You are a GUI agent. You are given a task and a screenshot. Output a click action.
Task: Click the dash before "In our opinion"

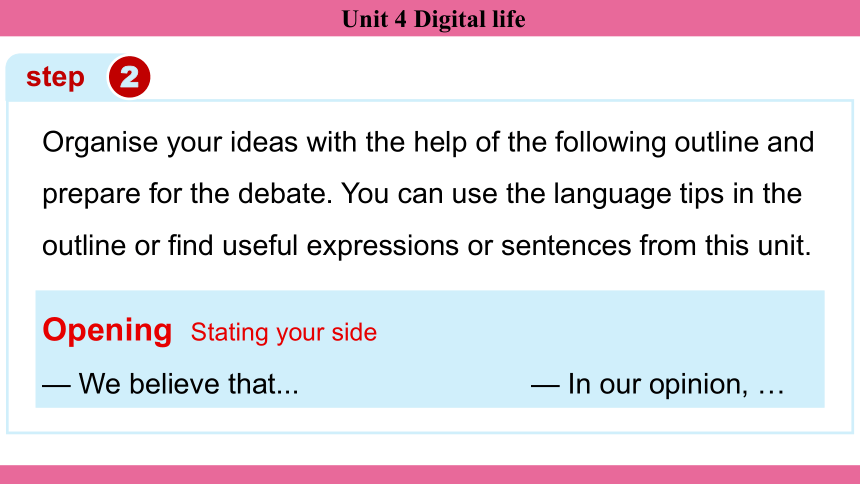(x=545, y=386)
